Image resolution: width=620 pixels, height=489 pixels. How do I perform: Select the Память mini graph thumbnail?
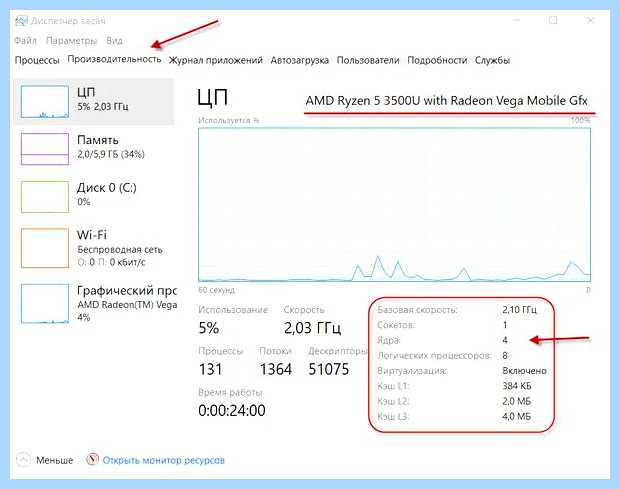45,149
